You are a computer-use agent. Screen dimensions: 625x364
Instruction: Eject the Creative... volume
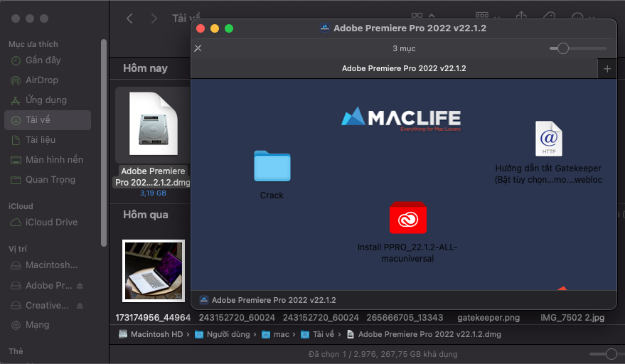(80, 306)
